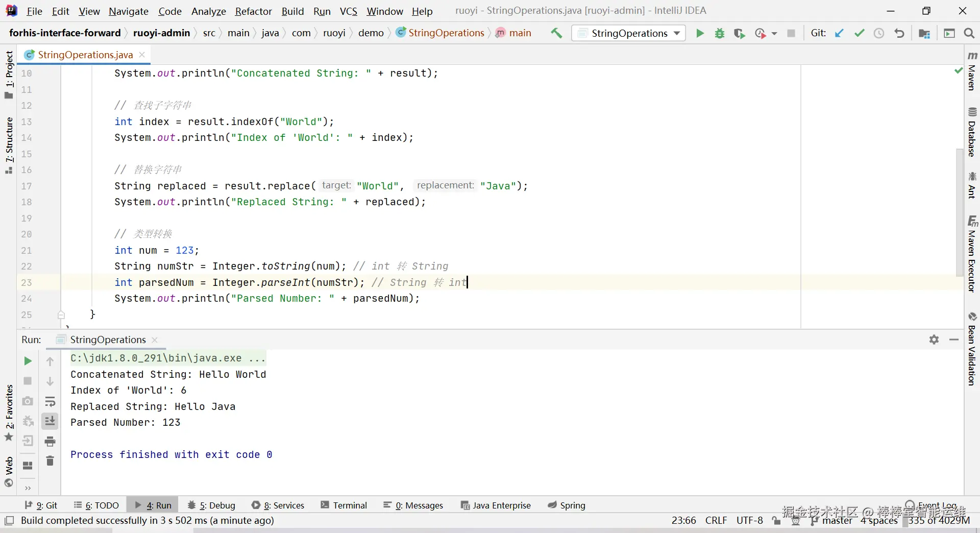
Task: Click UTF-8 encoding in status bar
Action: [x=749, y=520]
